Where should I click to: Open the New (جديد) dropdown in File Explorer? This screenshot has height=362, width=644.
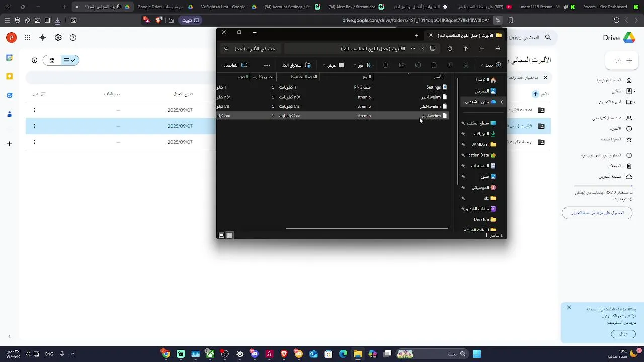click(x=491, y=65)
